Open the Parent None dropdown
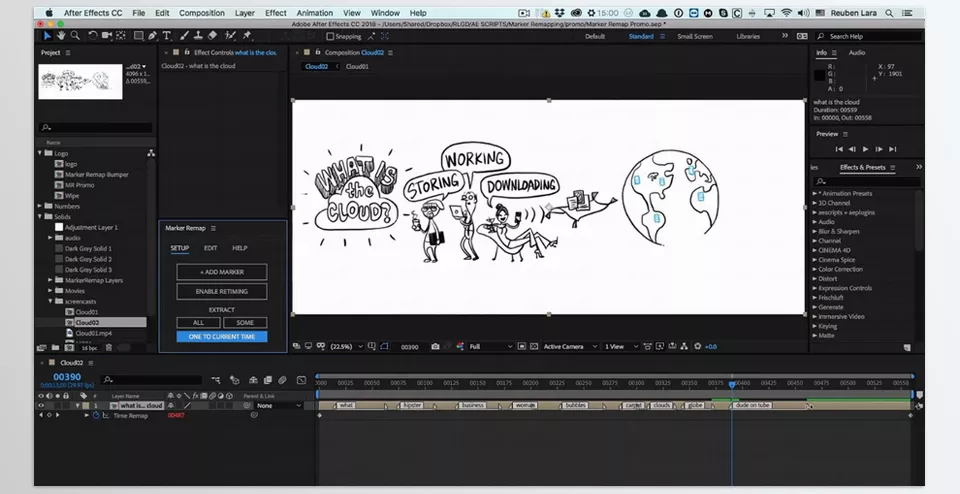This screenshot has width=960, height=494. 279,405
